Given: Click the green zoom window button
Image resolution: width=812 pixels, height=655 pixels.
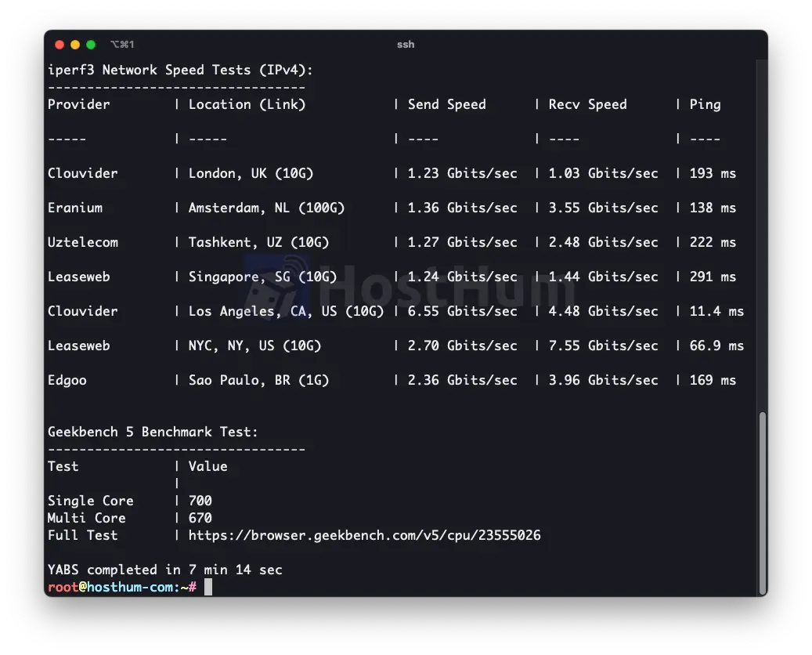Looking at the screenshot, I should pyautogui.click(x=91, y=45).
